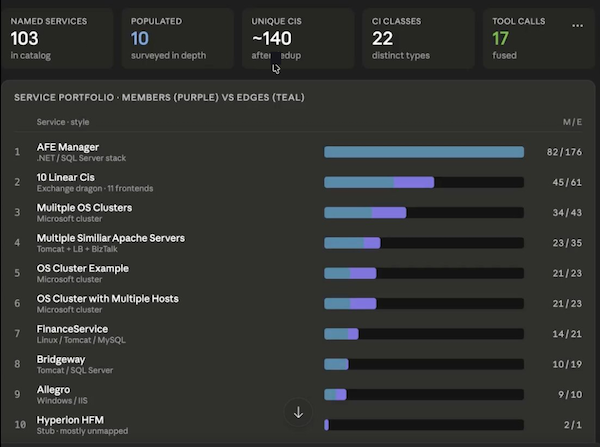Click the Mulitple OS Clusters bar
This screenshot has height=447, width=600.
click(x=424, y=212)
